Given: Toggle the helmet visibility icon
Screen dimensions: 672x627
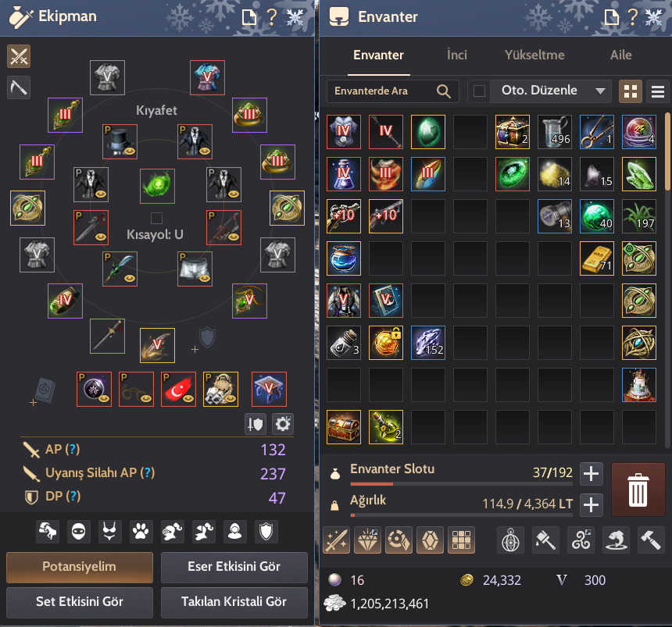Looking at the screenshot, I should pyautogui.click(x=172, y=532).
